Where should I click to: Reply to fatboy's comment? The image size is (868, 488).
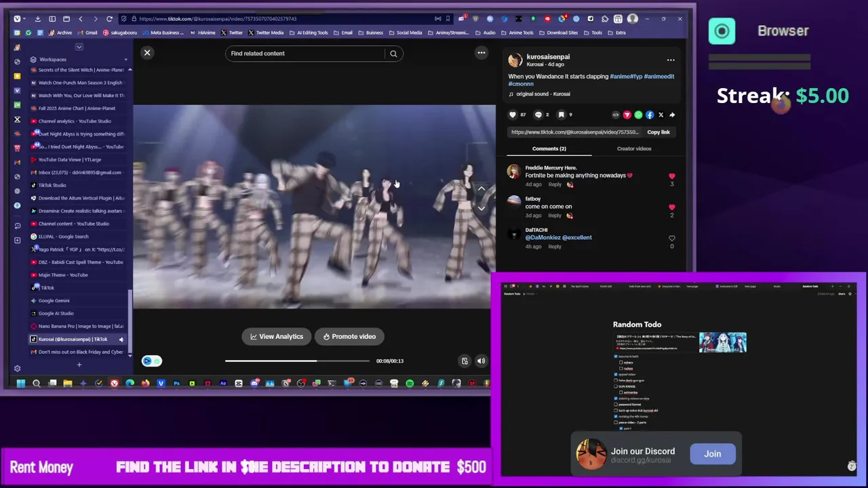coord(555,216)
